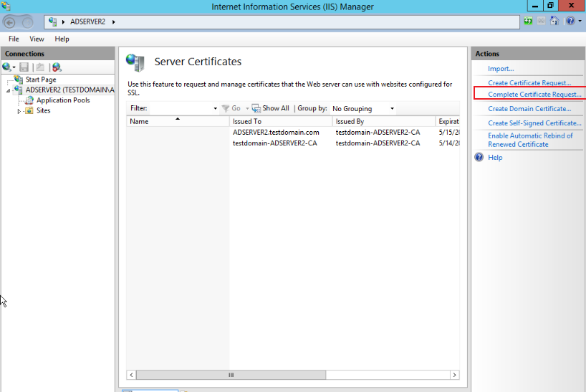This screenshot has height=392, width=586.
Task: Click the Go filter funnel icon
Action: pos(226,108)
